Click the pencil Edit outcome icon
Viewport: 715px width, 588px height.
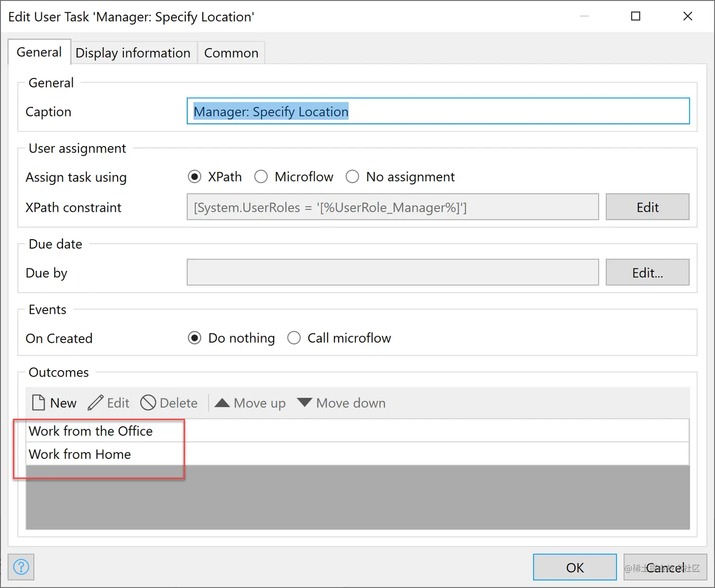click(x=96, y=403)
